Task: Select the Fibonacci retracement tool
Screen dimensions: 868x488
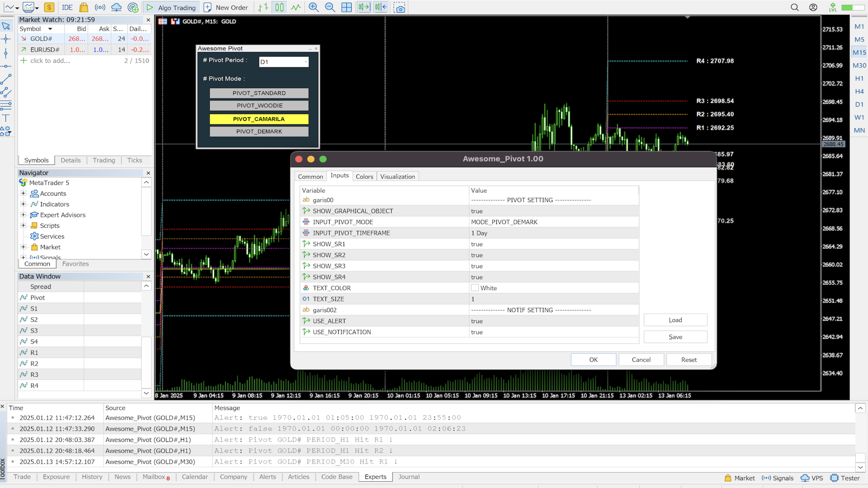Action: coord(6,106)
